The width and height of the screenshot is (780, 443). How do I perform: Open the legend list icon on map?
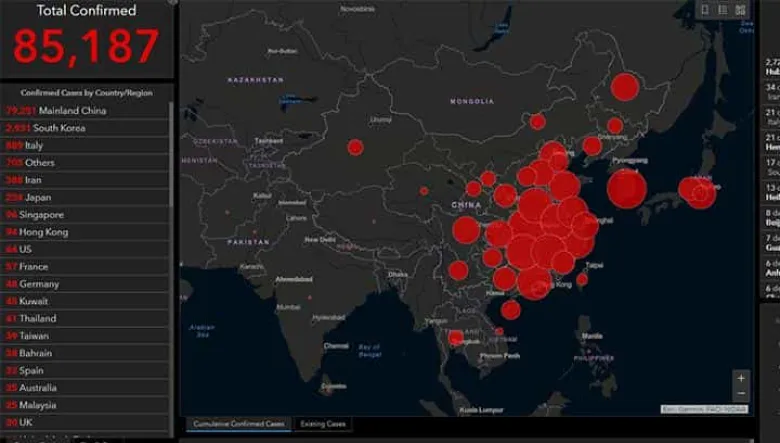(722, 10)
